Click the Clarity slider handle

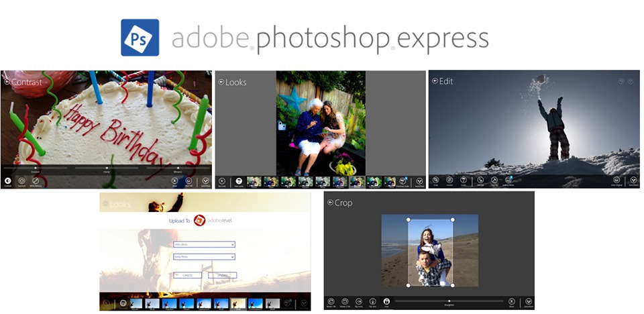(107, 168)
